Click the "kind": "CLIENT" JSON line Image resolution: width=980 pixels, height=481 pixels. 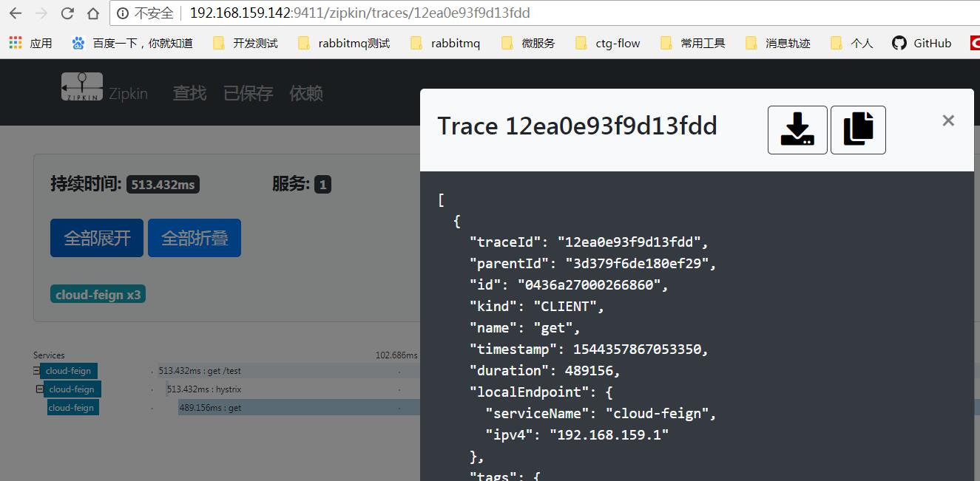[538, 306]
